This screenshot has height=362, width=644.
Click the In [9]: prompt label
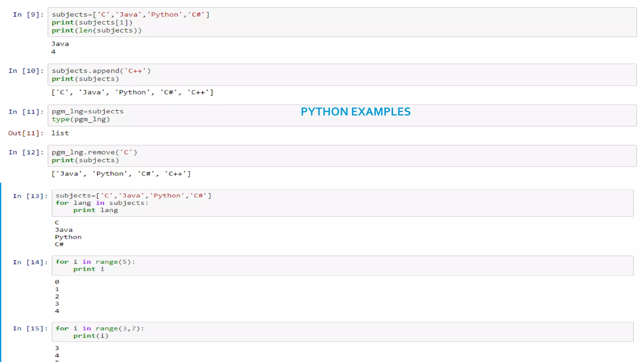(28, 15)
